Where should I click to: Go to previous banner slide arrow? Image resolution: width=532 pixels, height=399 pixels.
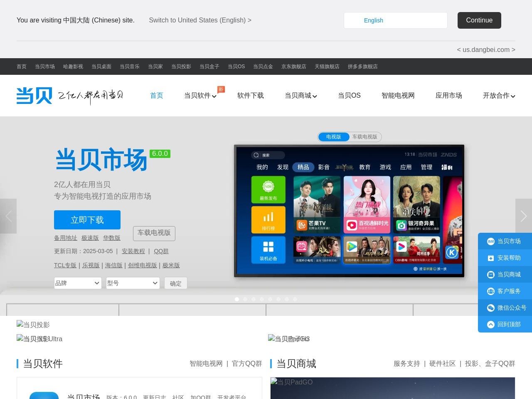[x=8, y=216]
